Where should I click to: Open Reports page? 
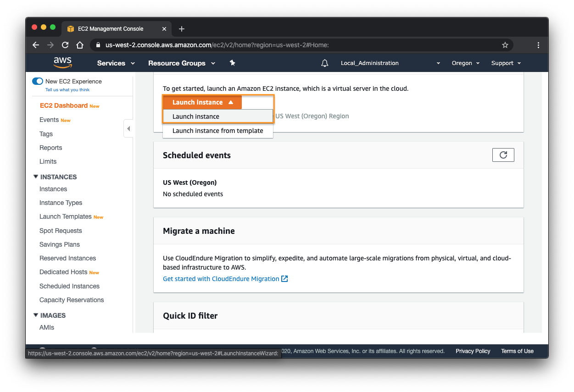click(50, 148)
